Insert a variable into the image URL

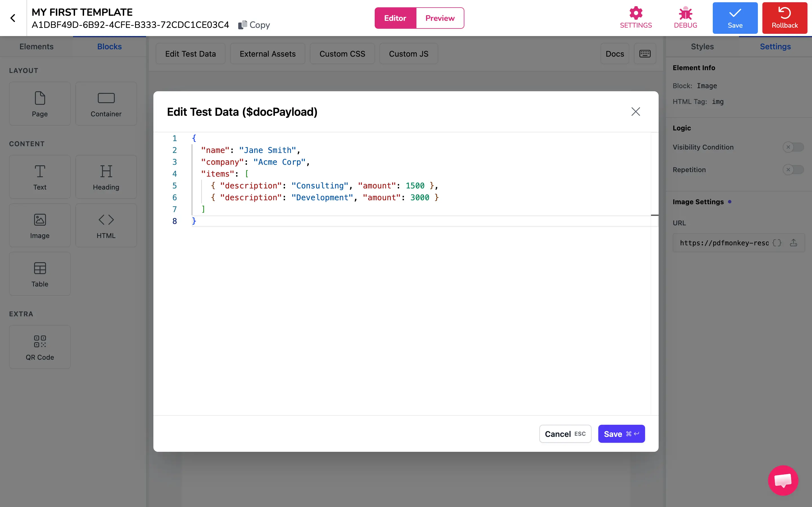click(x=777, y=243)
